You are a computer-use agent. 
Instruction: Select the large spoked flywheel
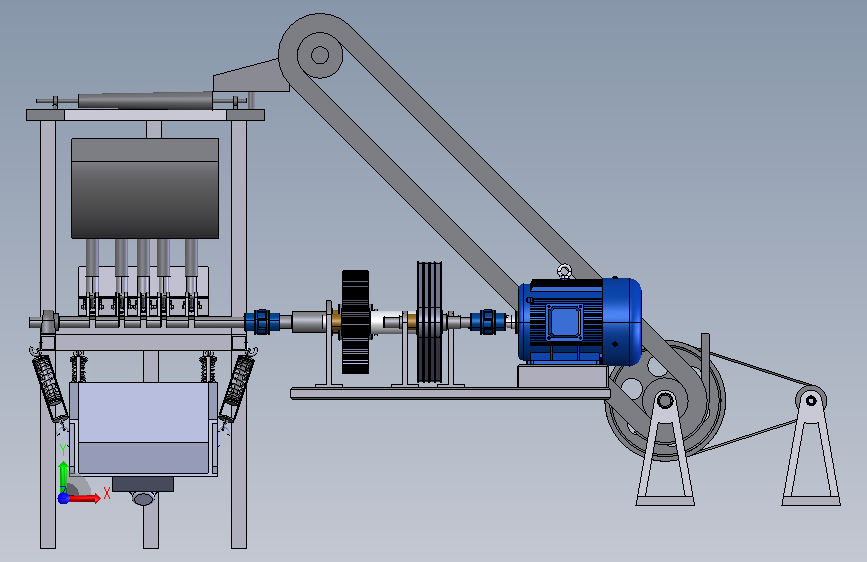665,400
